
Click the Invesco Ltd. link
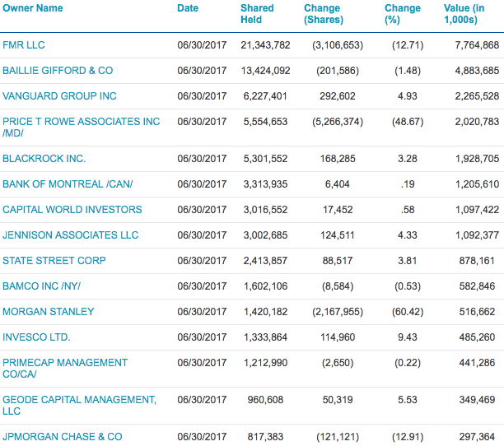click(36, 337)
